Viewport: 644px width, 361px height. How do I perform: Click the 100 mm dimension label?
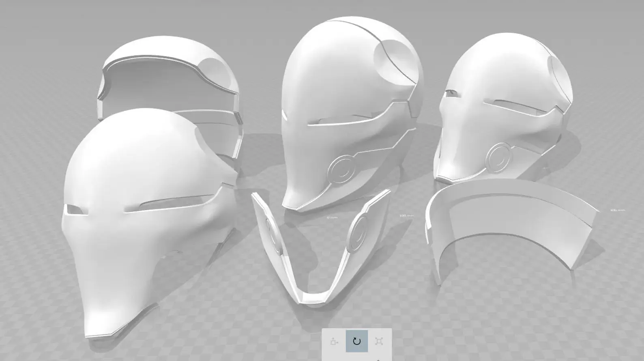pyautogui.click(x=407, y=216)
